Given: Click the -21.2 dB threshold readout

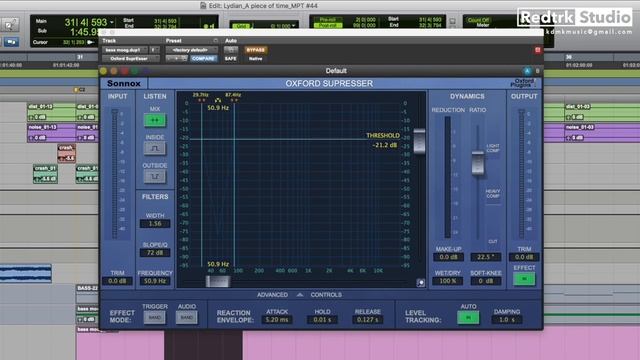Looking at the screenshot, I should coord(384,145).
